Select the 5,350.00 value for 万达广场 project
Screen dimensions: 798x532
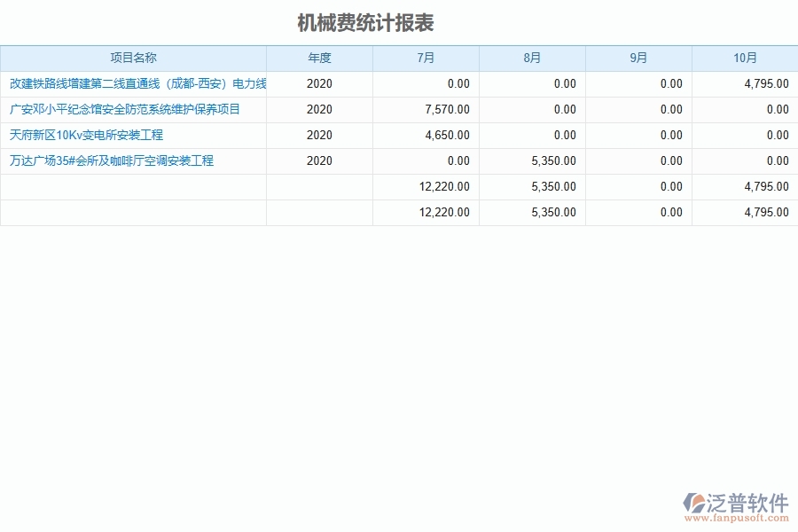[x=552, y=160]
